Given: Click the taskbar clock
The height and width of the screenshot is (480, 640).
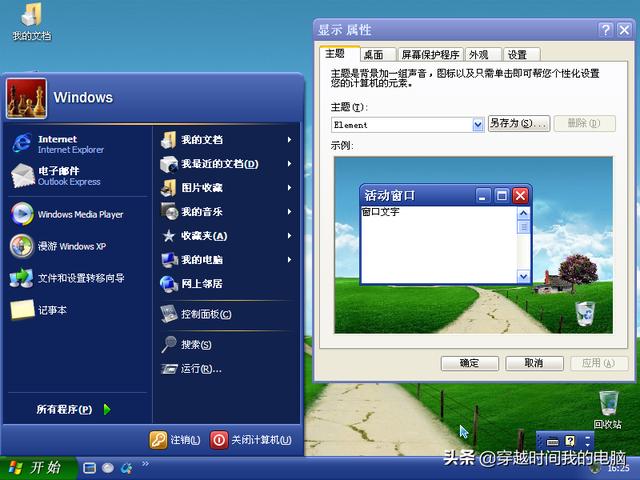Looking at the screenshot, I should [618, 469].
